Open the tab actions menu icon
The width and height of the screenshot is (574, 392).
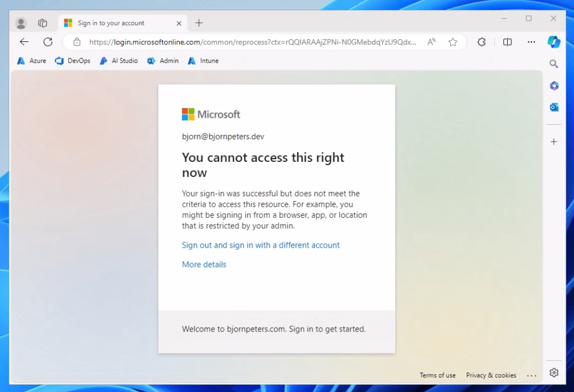pyautogui.click(x=43, y=23)
